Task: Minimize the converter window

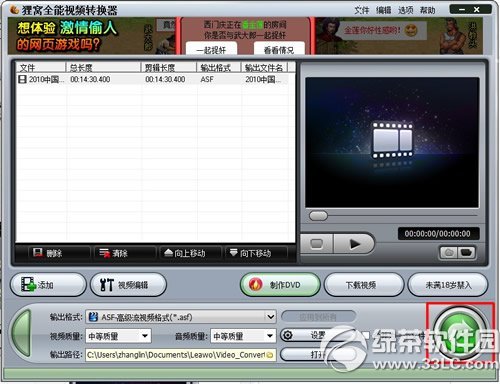Action: (462, 10)
